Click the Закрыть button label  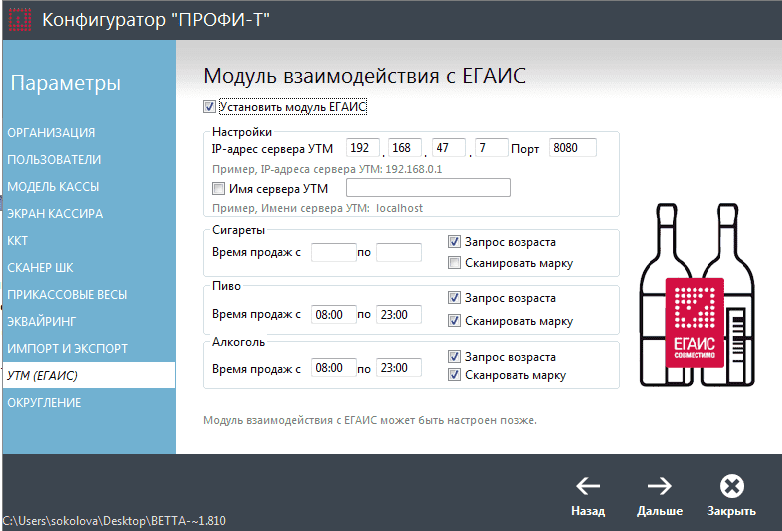point(732,512)
